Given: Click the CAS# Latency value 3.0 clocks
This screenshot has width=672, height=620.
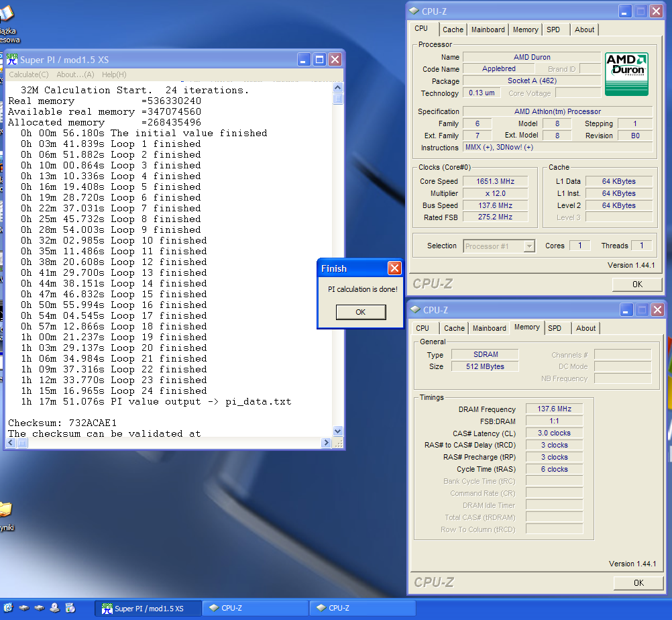Looking at the screenshot, I should pyautogui.click(x=554, y=433).
